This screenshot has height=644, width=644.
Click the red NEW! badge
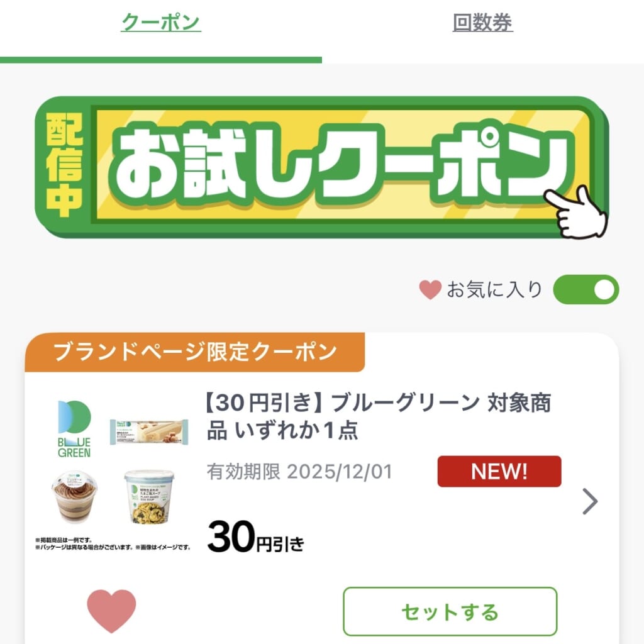(499, 472)
